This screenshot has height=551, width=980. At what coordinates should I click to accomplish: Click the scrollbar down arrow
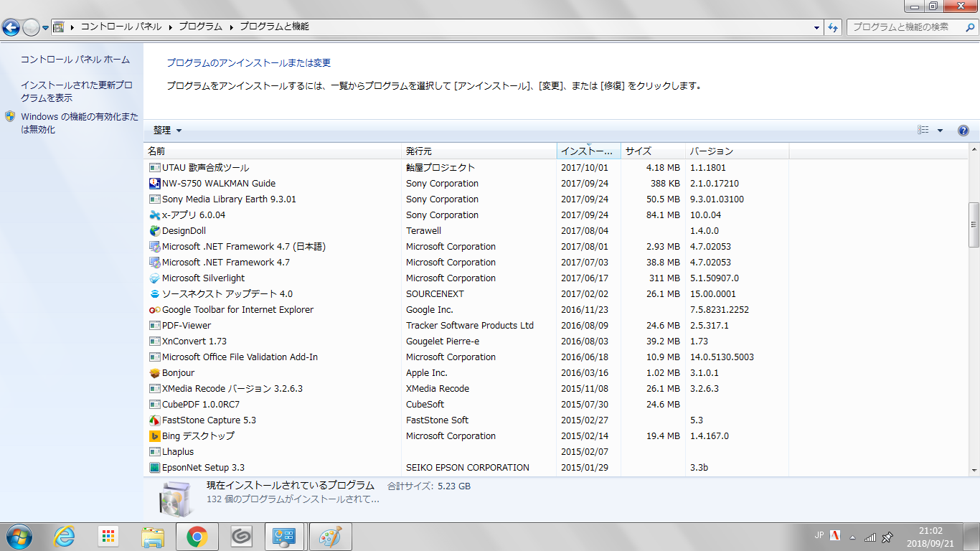pyautogui.click(x=974, y=469)
